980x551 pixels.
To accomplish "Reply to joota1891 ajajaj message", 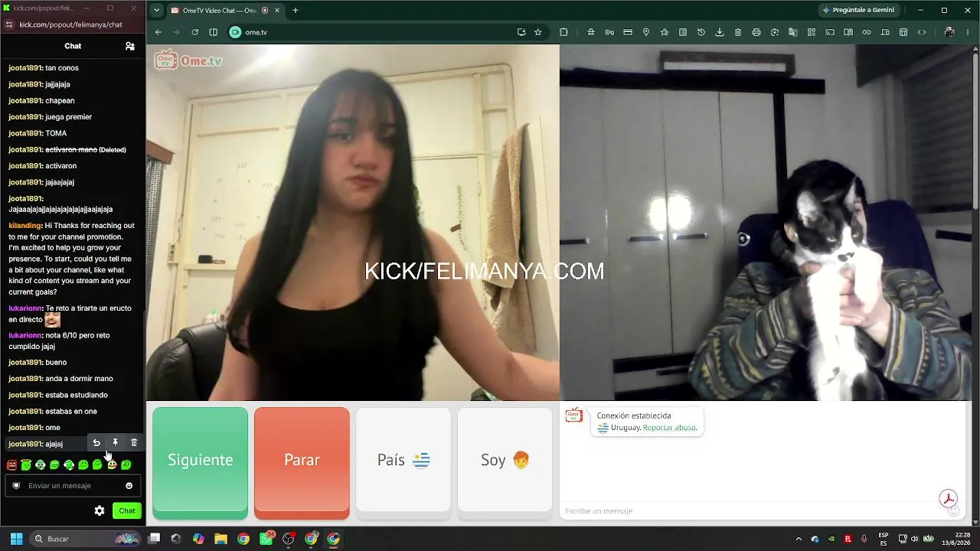I will click(96, 443).
